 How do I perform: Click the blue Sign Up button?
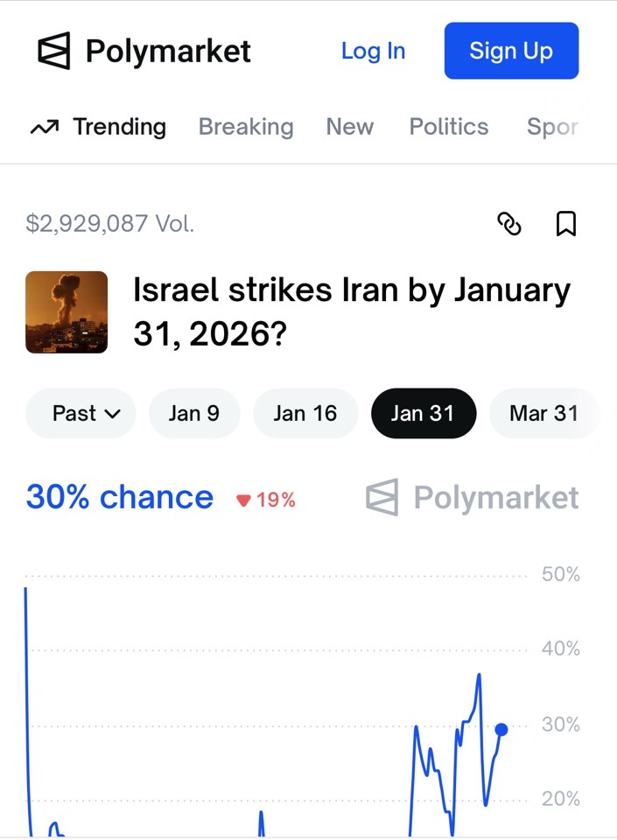point(511,51)
